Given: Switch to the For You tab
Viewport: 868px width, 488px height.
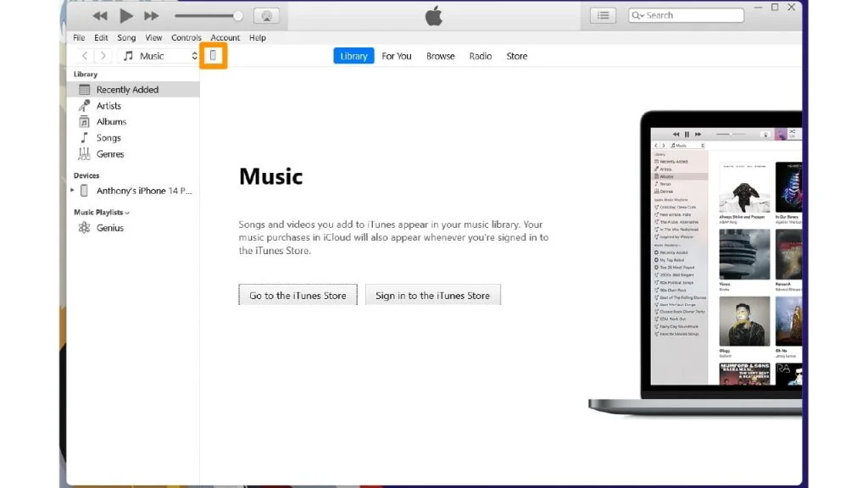Looking at the screenshot, I should [397, 56].
